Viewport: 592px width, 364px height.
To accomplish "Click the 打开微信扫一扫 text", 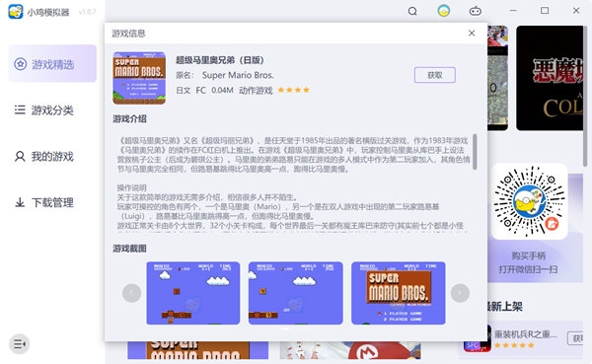I will (528, 269).
